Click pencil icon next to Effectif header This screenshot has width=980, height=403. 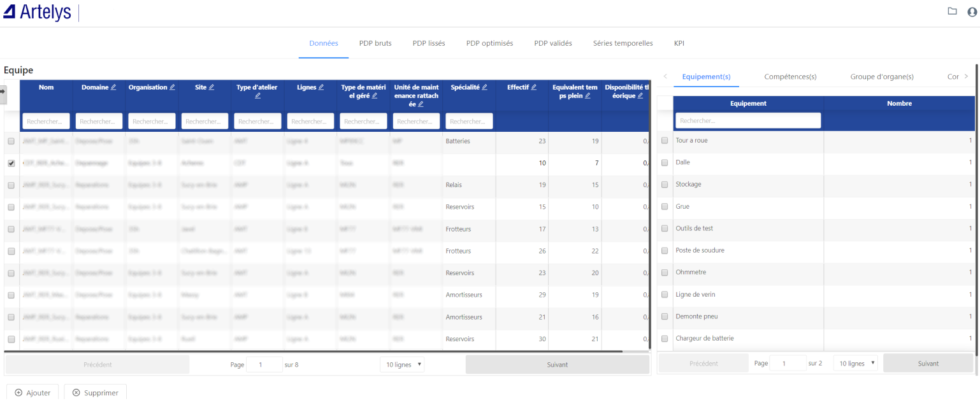[534, 87]
